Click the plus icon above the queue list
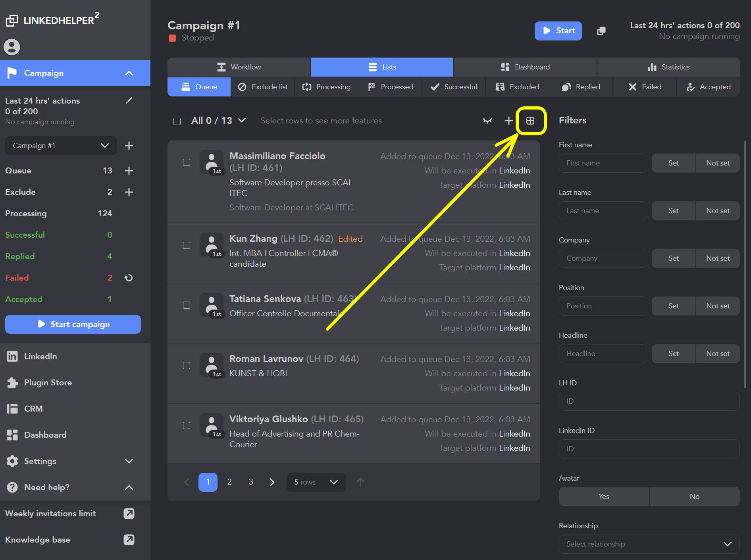The width and height of the screenshot is (751, 560). pos(508,121)
